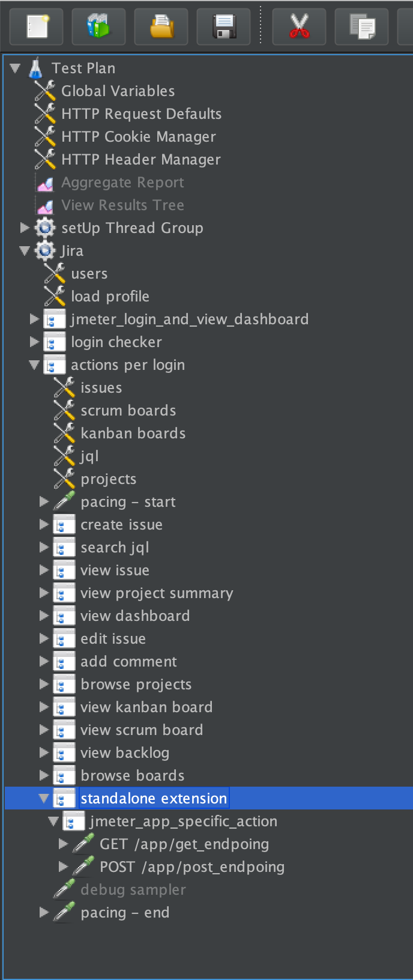This screenshot has height=980, width=413.
Task: Click the Cut scissors toolbar icon
Action: [300, 26]
